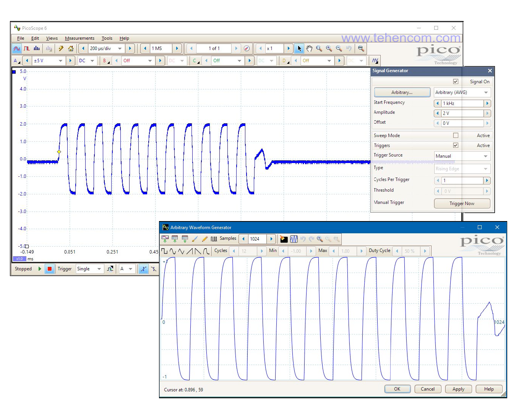
Task: Open the Edit menu
Action: click(35, 38)
